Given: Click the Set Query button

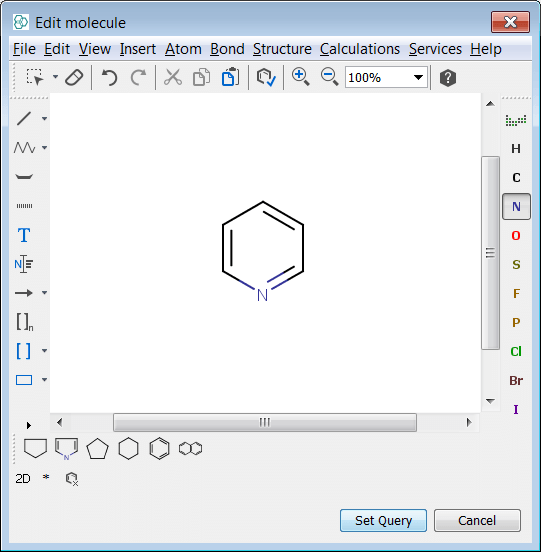Looking at the screenshot, I should 383,520.
